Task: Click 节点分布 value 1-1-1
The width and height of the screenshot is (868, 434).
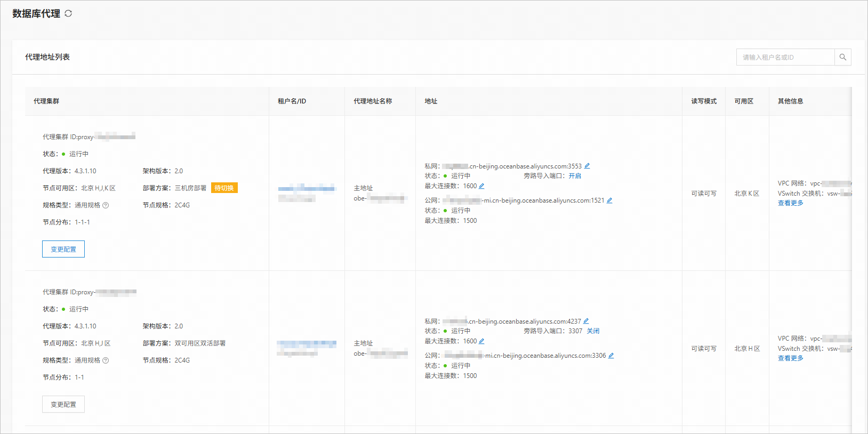Action: coord(82,222)
